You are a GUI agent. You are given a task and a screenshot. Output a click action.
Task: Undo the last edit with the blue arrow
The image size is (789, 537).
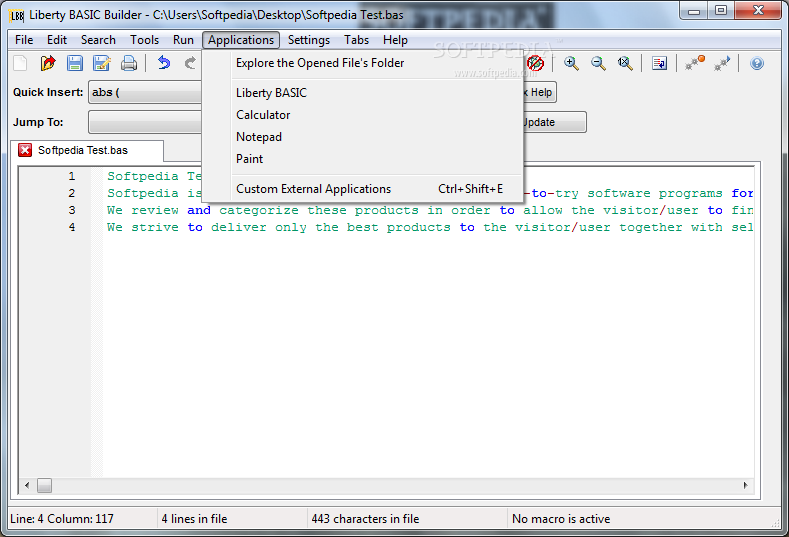[164, 63]
